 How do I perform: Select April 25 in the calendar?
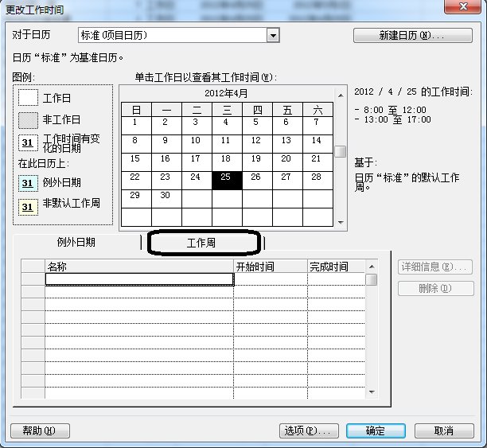point(227,181)
